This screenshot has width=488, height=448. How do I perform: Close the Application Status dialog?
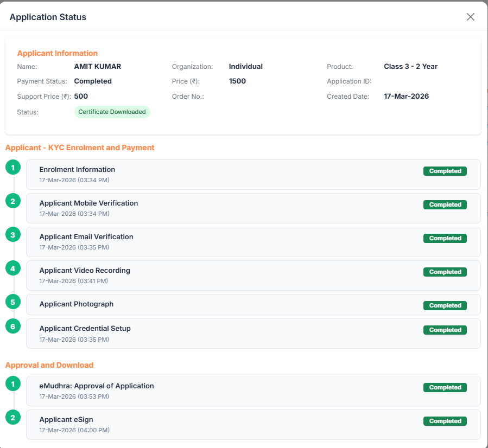(470, 17)
